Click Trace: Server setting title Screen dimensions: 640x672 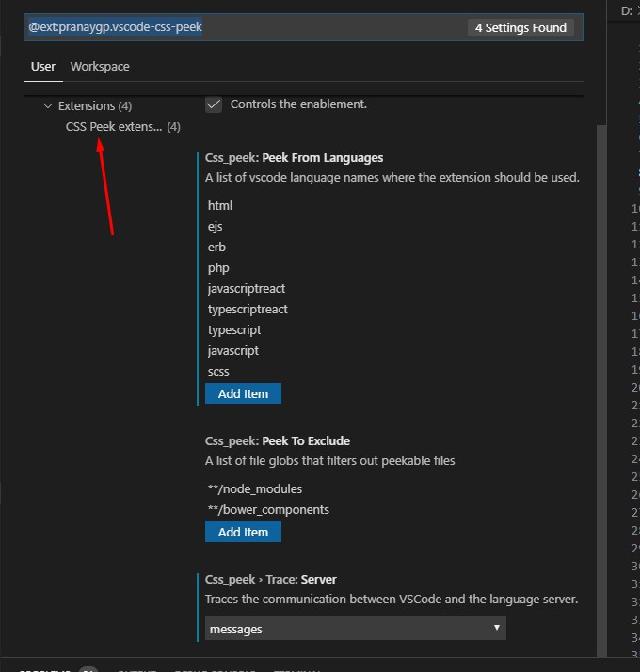(x=270, y=580)
